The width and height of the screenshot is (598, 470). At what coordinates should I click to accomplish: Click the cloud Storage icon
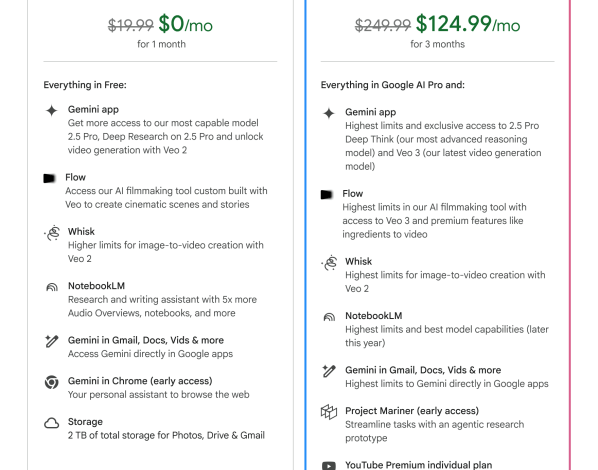click(x=51, y=423)
